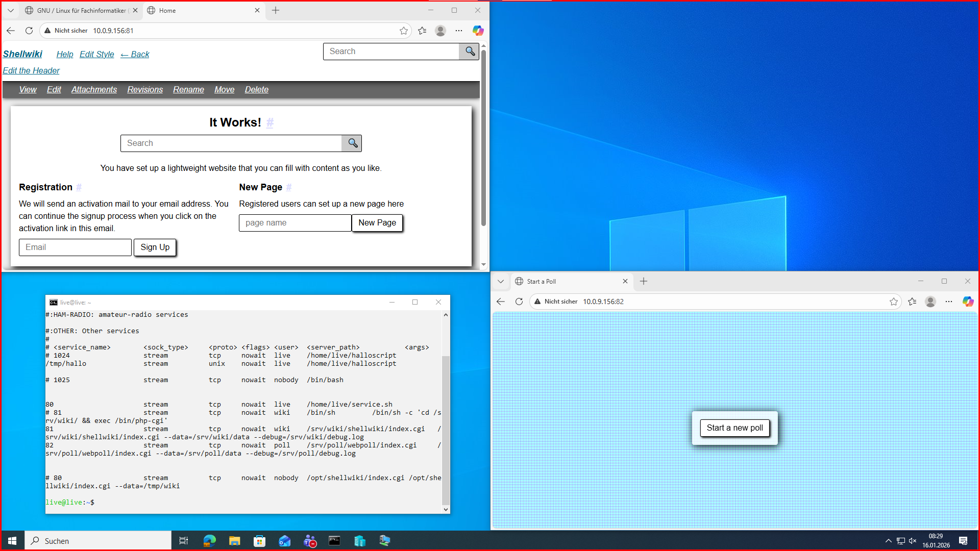Toggle the favorite star for the Home page

(x=404, y=31)
